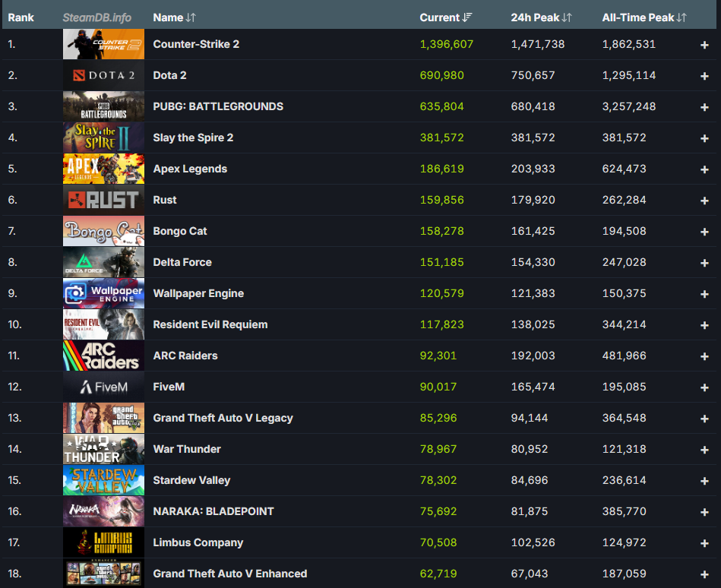The width and height of the screenshot is (721, 588).
Task: Expand Slay the Spire 2 plus icon
Action: coord(704,138)
